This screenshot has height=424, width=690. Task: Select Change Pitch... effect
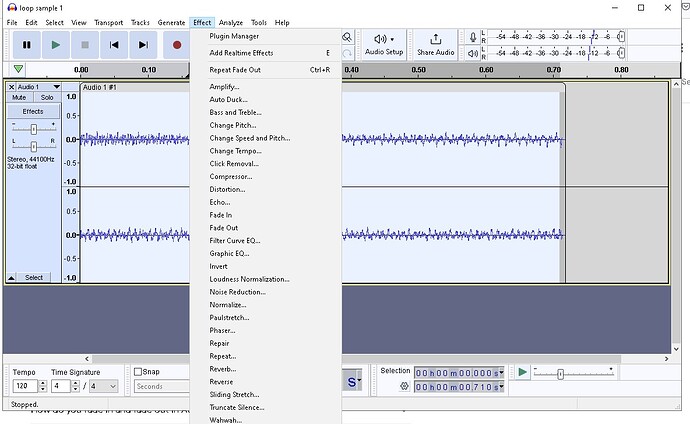(x=266, y=125)
